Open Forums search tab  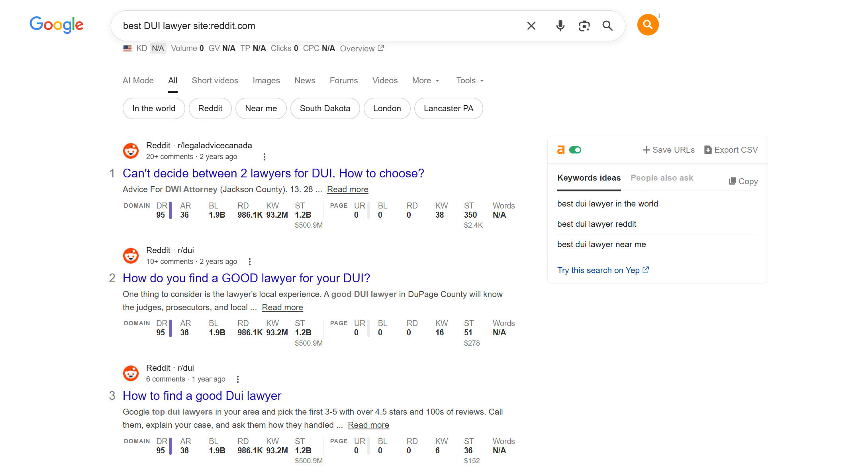click(344, 81)
